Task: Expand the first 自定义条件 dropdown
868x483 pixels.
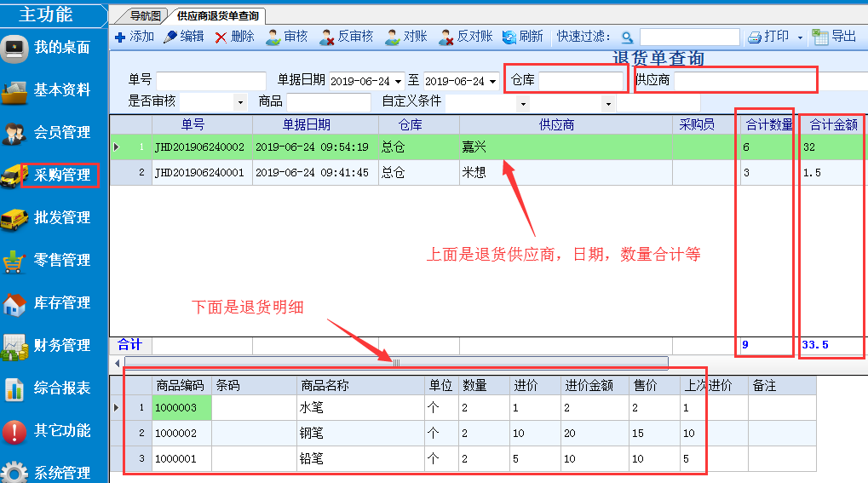Action: (523, 103)
